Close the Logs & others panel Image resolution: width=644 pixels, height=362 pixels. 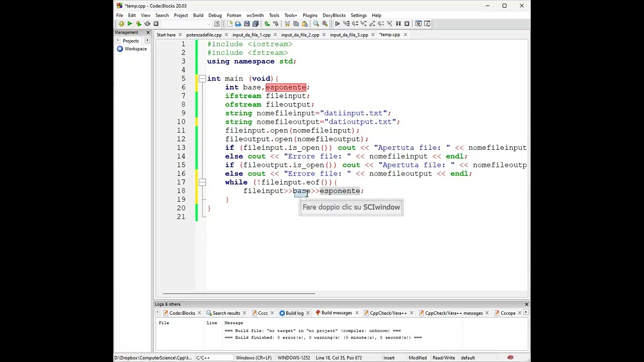(526, 304)
